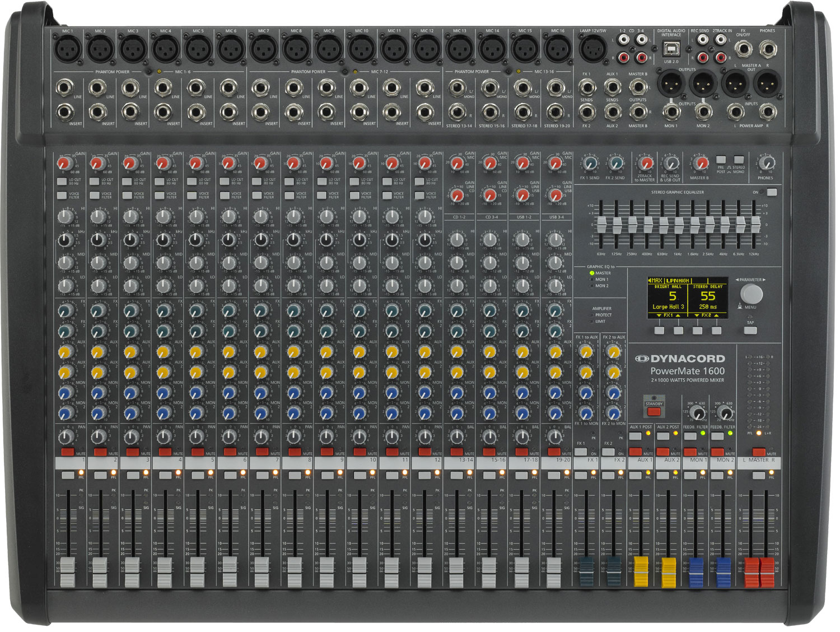Engage the VOICE FILTER on channel 2
The image size is (840, 632).
coord(94,196)
